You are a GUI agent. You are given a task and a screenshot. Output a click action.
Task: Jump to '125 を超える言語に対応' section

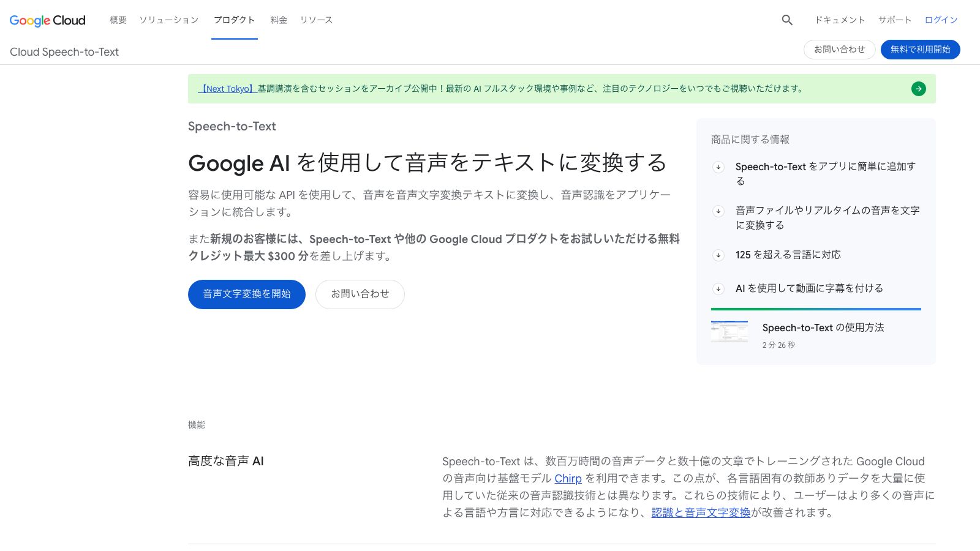tap(788, 255)
